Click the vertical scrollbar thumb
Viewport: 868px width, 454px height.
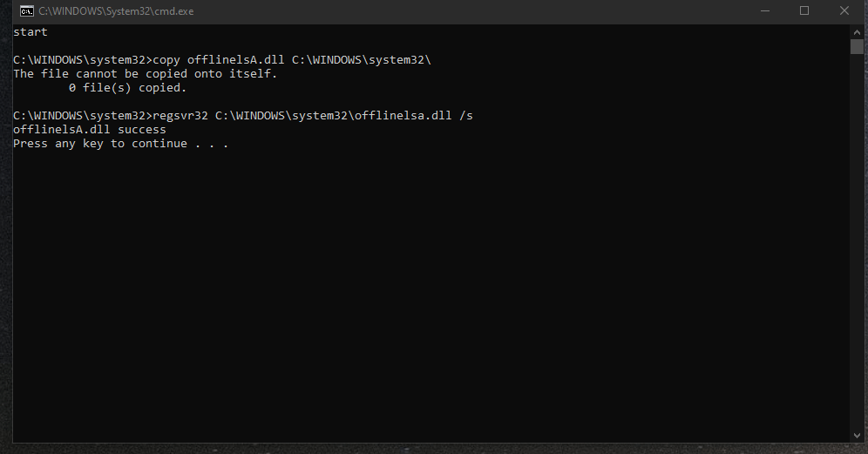857,46
